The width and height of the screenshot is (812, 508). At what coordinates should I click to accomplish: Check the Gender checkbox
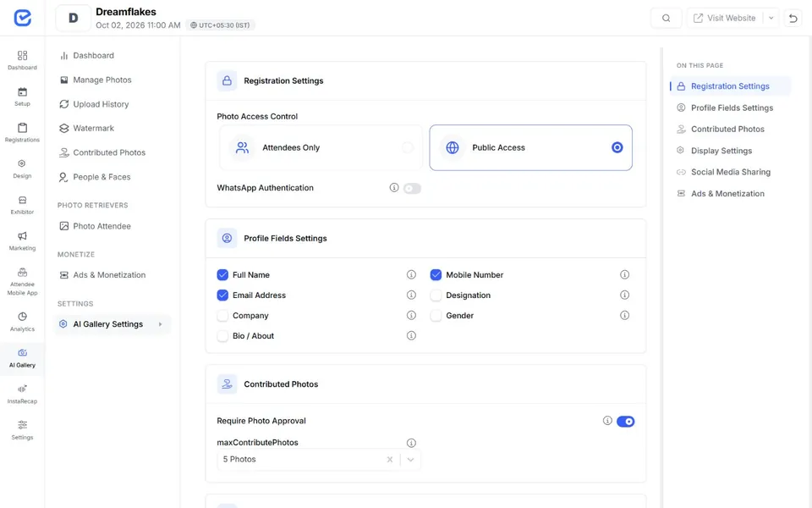(x=436, y=315)
